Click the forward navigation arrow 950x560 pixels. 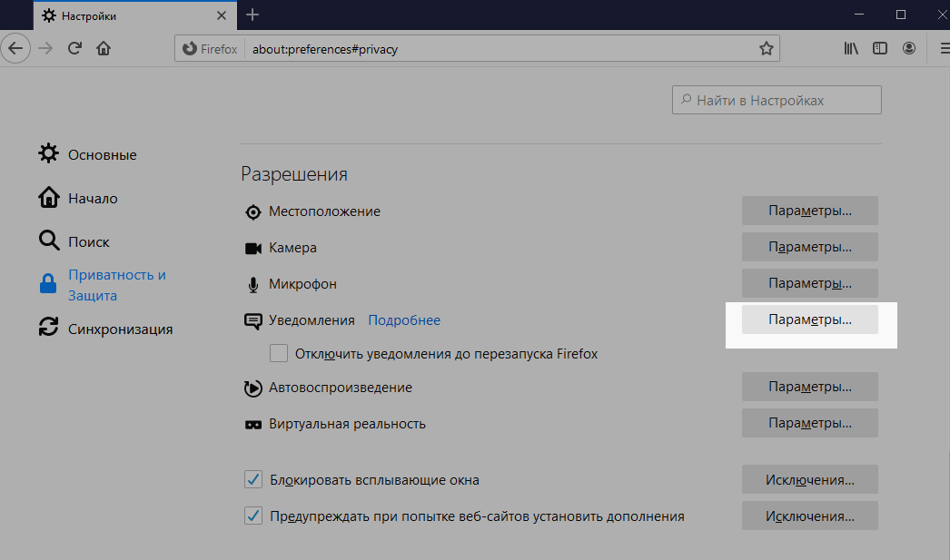click(x=45, y=48)
